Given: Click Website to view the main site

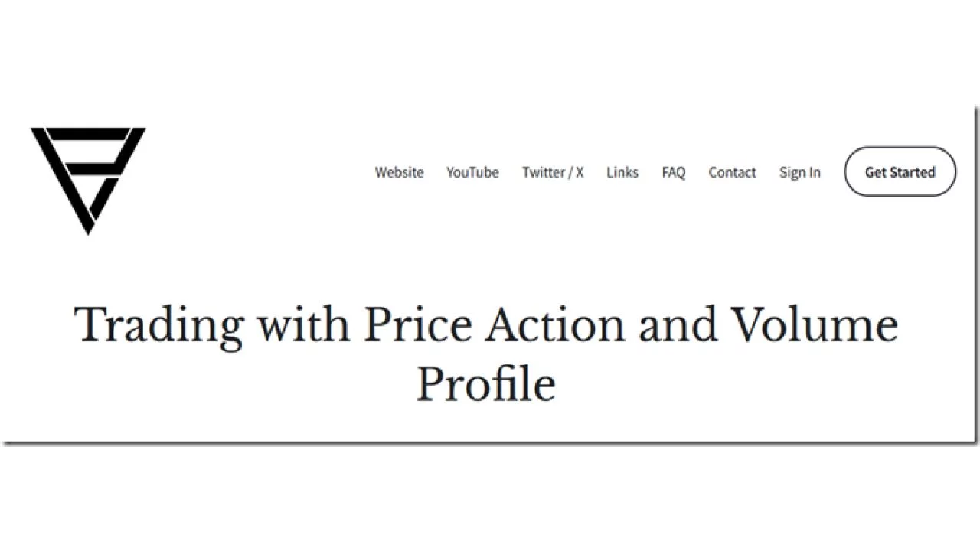Looking at the screenshot, I should [x=399, y=172].
